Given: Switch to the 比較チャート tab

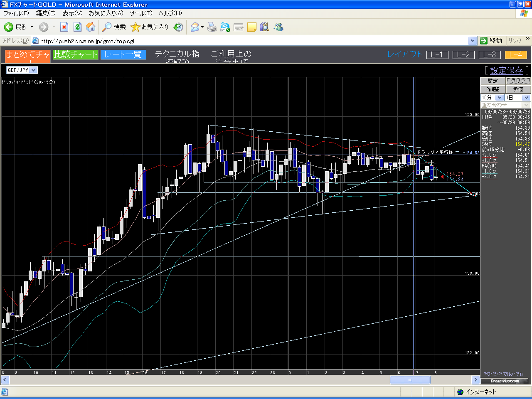Looking at the screenshot, I should (76, 54).
